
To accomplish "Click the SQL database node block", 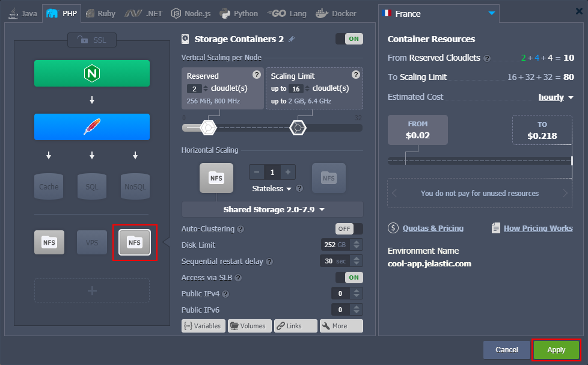I will click(91, 186).
